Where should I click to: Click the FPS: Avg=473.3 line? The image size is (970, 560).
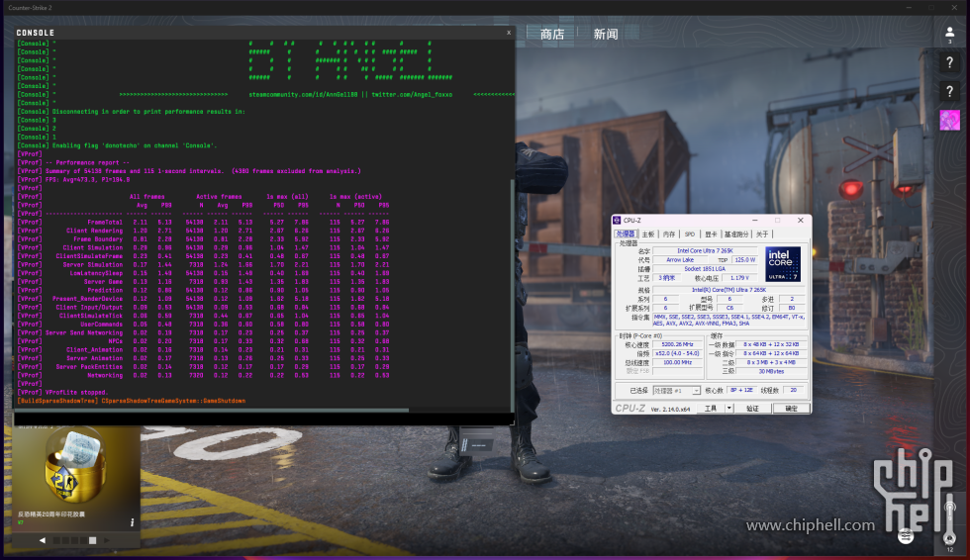73,180
